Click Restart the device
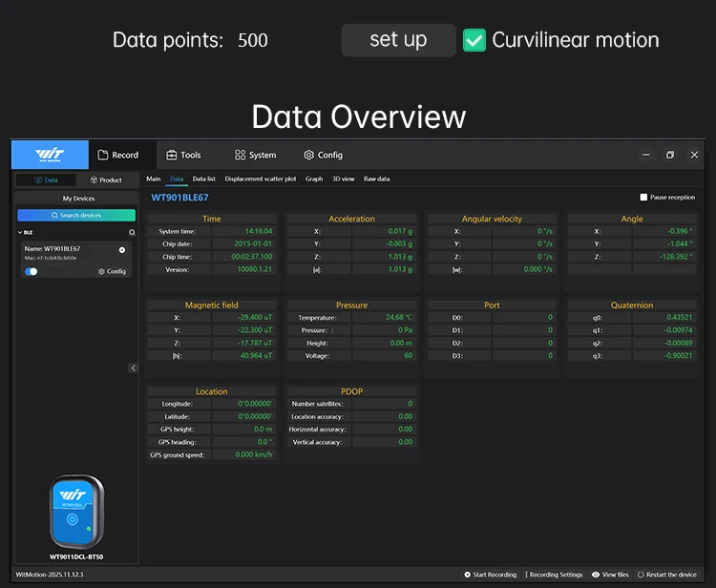 tap(666, 575)
